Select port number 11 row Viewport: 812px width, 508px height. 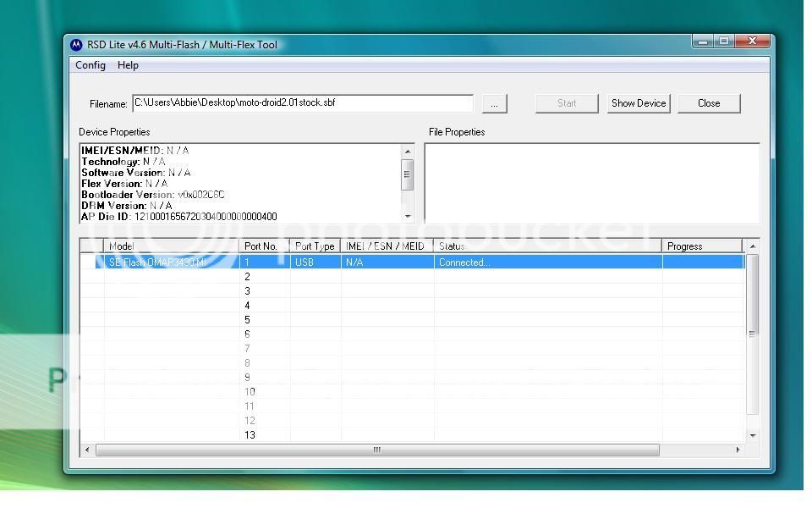click(413, 406)
